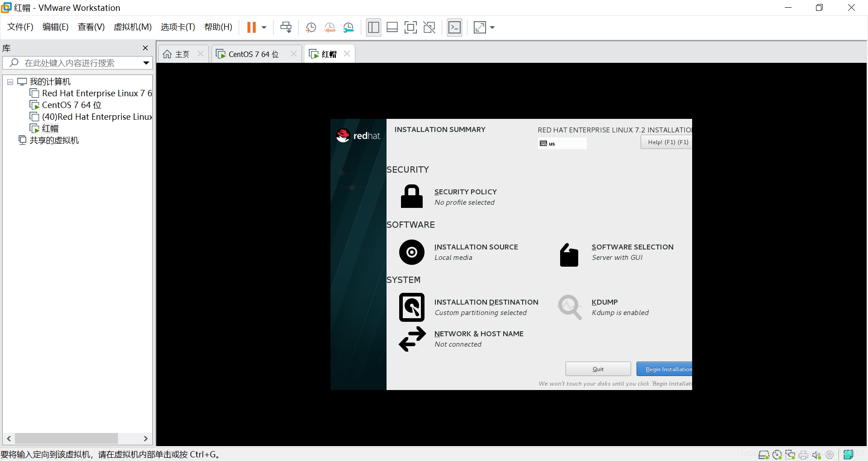Click the library horizontal scrollbar thumb
Screen dimensions: 868x461
(66, 438)
